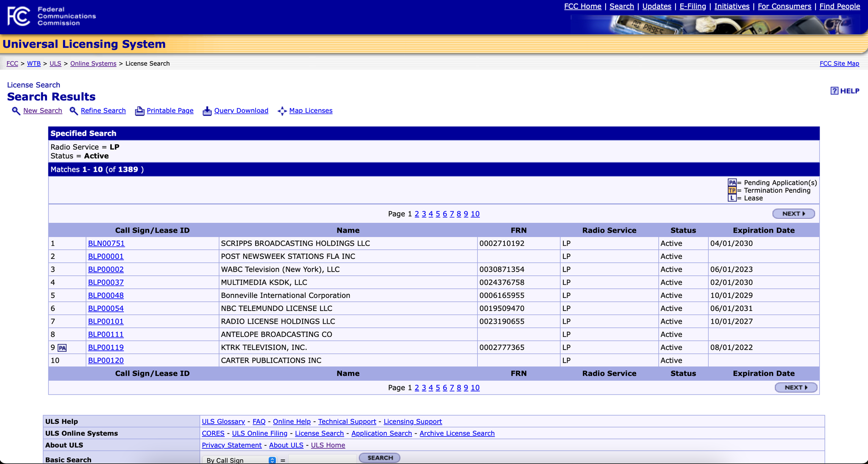Click the PA Pending Application legend icon
868x464 pixels.
[732, 183]
